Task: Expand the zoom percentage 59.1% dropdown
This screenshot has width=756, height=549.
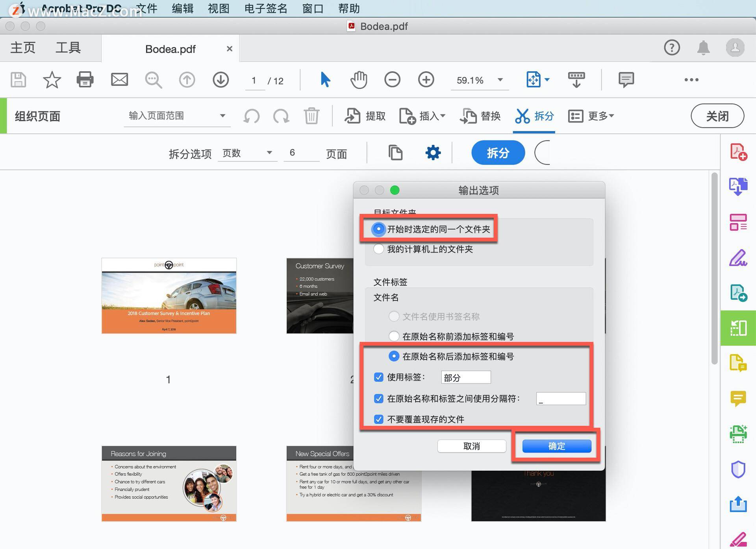Action: 500,80
